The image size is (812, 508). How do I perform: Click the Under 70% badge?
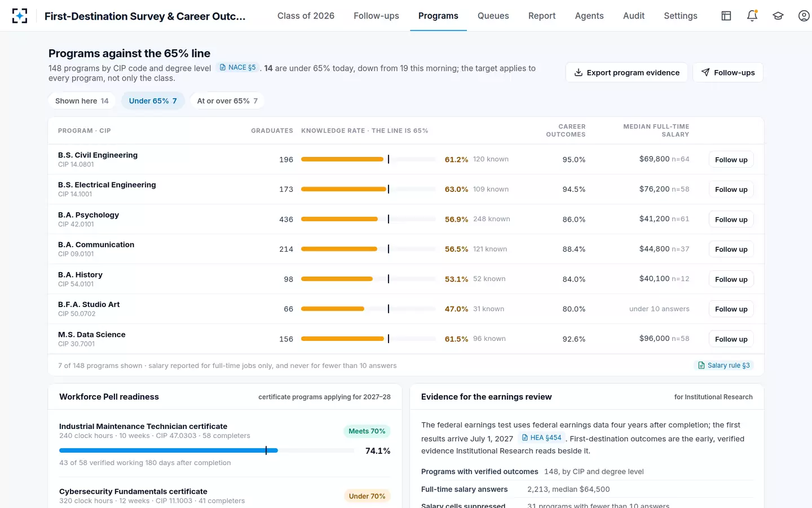[367, 496]
